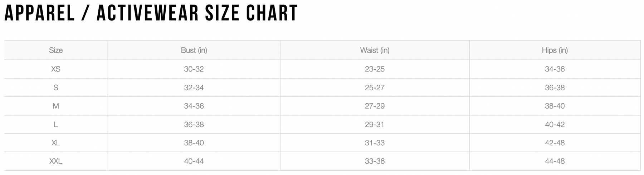Click the 30-32 bust measurement cell

coord(194,69)
